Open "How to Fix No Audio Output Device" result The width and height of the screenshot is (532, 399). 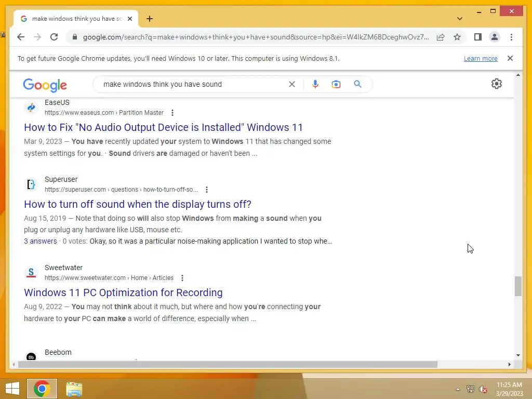click(x=163, y=127)
